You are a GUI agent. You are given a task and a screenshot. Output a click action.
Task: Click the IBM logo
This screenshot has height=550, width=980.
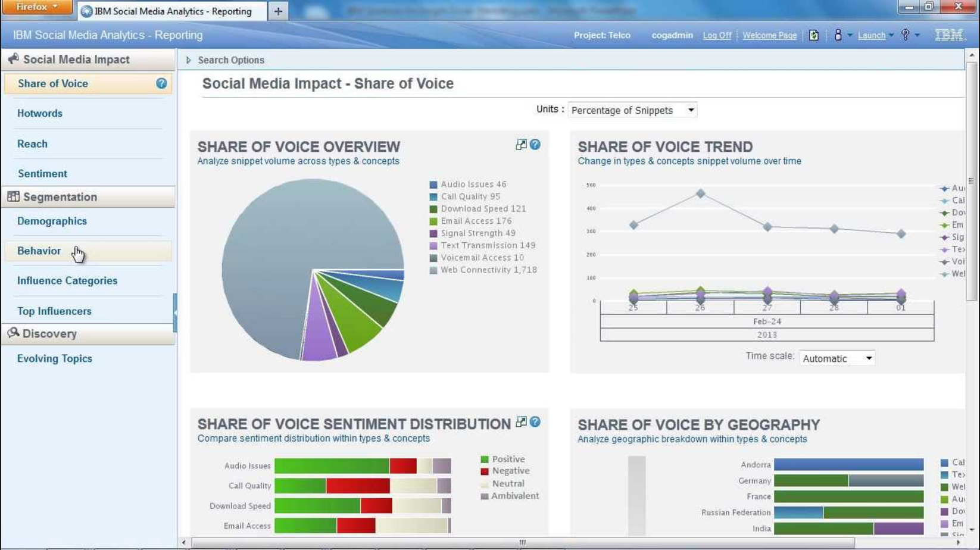[x=949, y=35]
